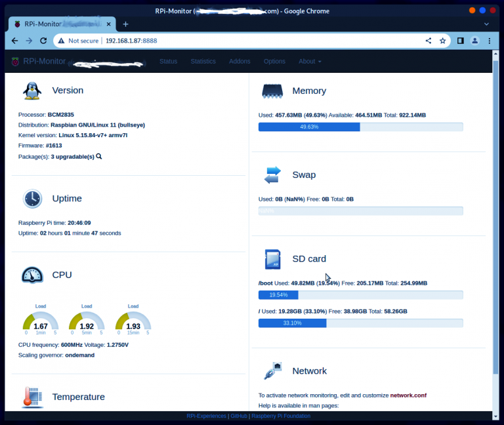
Task: Open the Raspberry Pi Foundation link
Action: click(281, 416)
